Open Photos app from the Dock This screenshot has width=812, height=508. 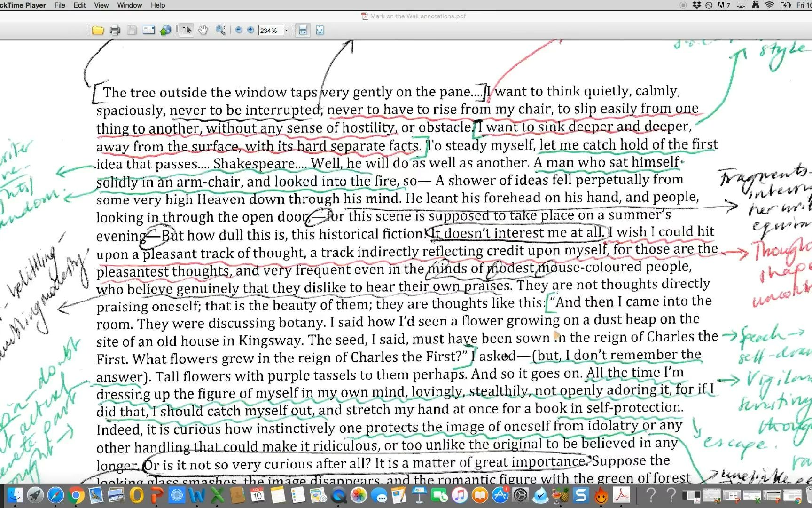coord(359,495)
